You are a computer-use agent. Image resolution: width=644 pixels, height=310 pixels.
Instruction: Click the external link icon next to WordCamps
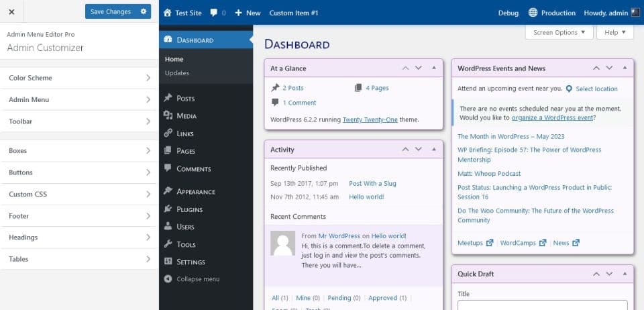(543, 243)
